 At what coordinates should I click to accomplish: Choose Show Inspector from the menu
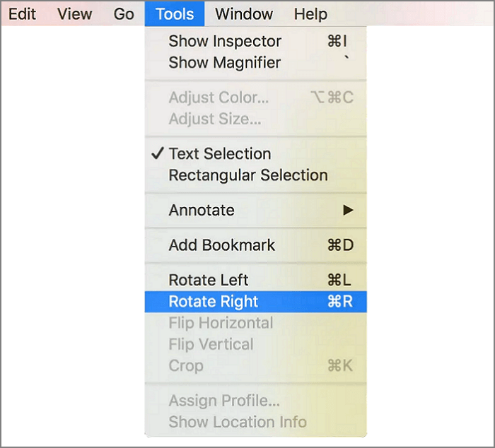tap(225, 41)
